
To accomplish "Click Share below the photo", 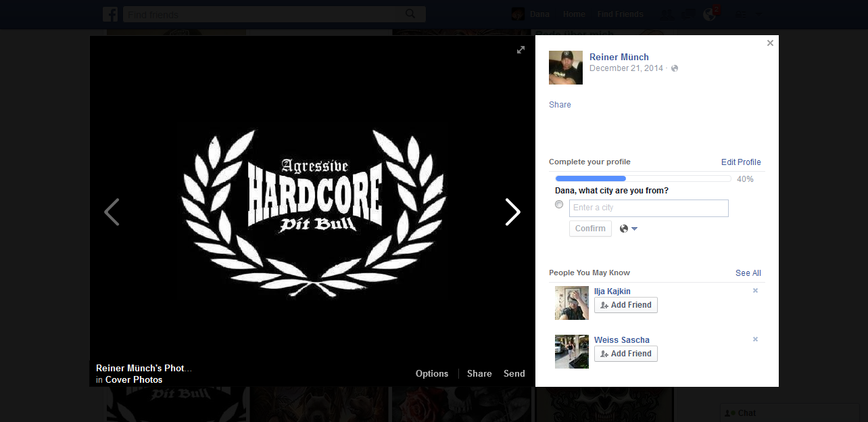I will click(479, 373).
